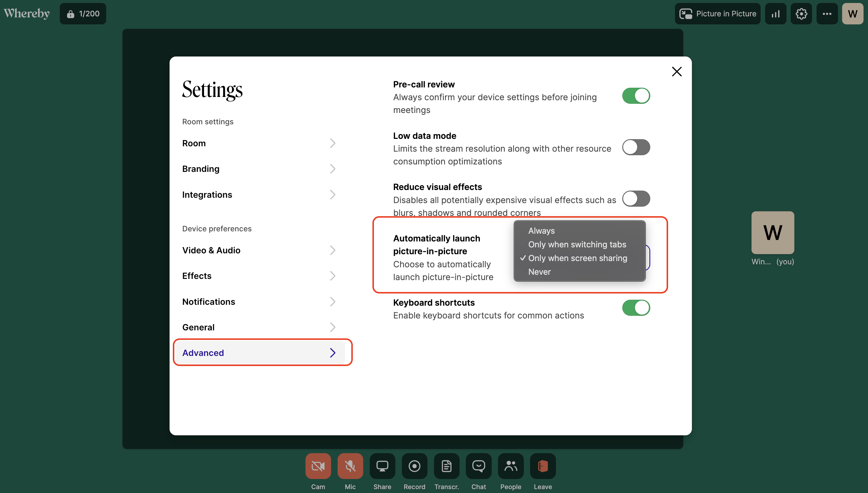Close the Settings dialog with the X

click(677, 71)
